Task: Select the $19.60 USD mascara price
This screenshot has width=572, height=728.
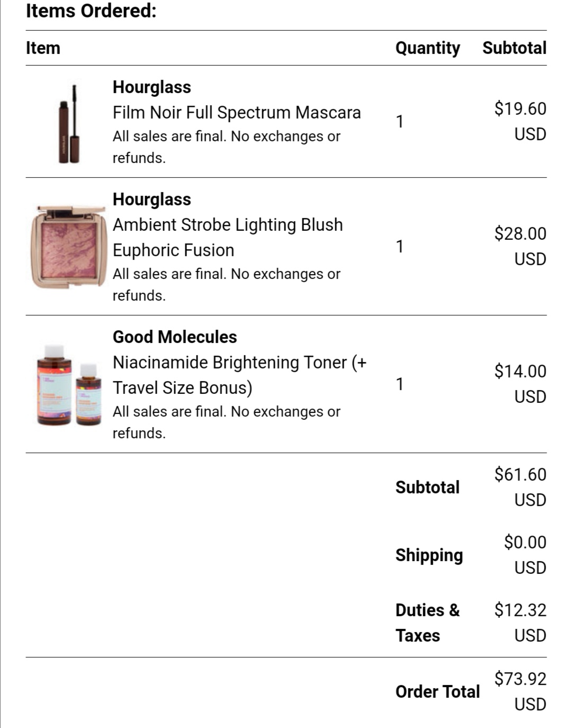Action: 521,121
